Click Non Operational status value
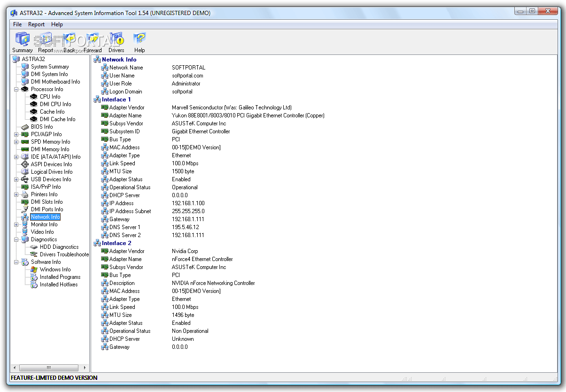Image resolution: width=566 pixels, height=392 pixels. coord(190,331)
